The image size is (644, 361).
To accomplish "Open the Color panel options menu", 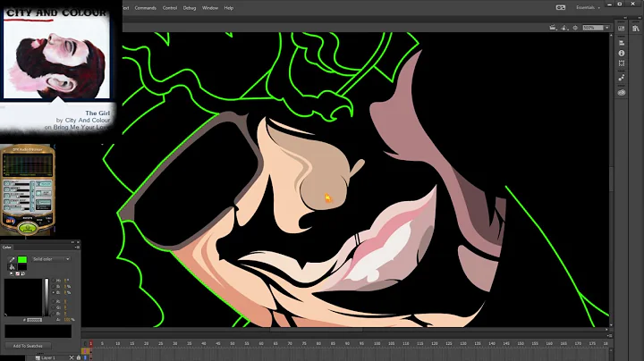I will point(77,248).
